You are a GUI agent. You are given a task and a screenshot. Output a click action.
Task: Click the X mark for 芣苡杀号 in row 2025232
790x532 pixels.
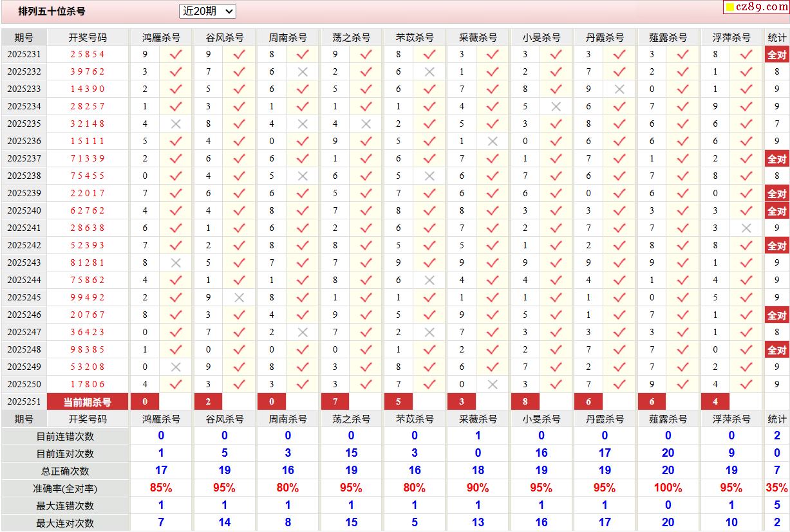429,71
